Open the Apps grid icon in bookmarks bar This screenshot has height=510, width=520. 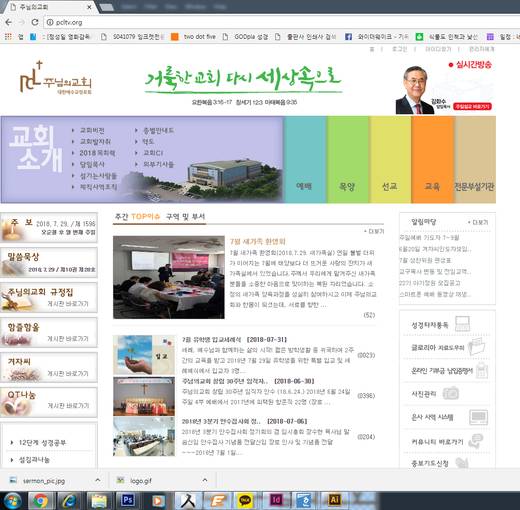pos(8,37)
